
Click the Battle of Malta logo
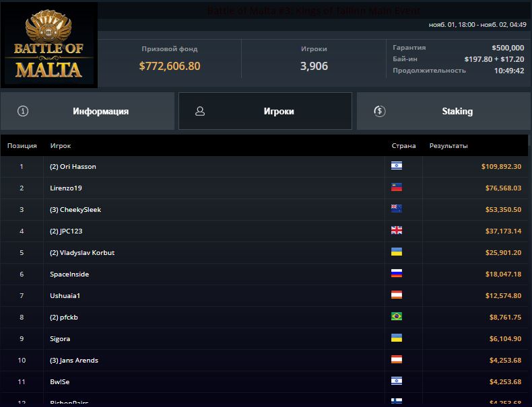coord(48,45)
